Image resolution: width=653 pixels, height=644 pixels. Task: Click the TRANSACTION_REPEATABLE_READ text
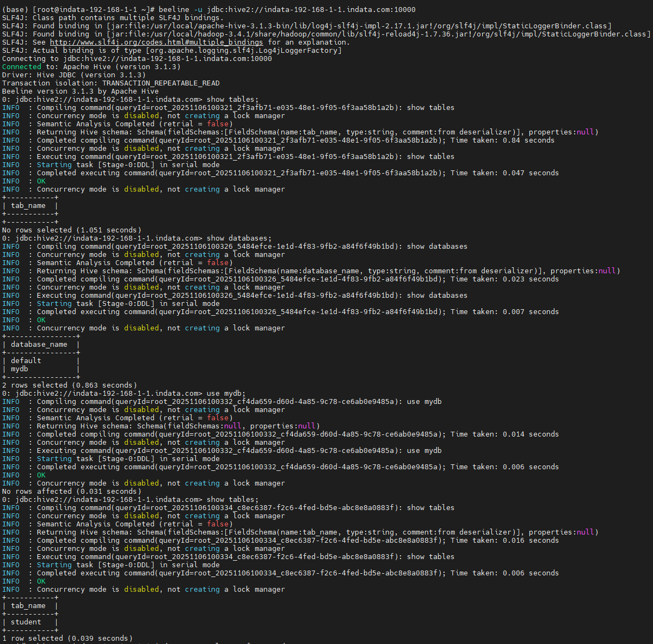pyautogui.click(x=161, y=83)
